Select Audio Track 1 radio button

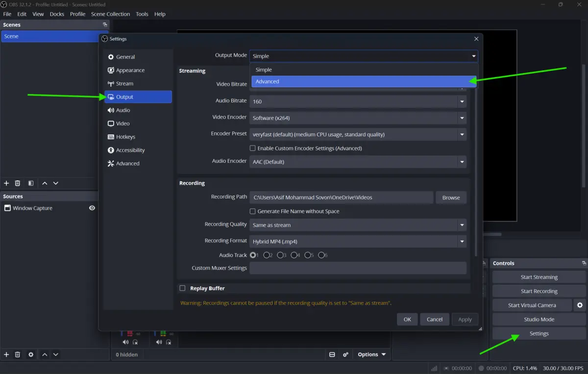(x=253, y=255)
